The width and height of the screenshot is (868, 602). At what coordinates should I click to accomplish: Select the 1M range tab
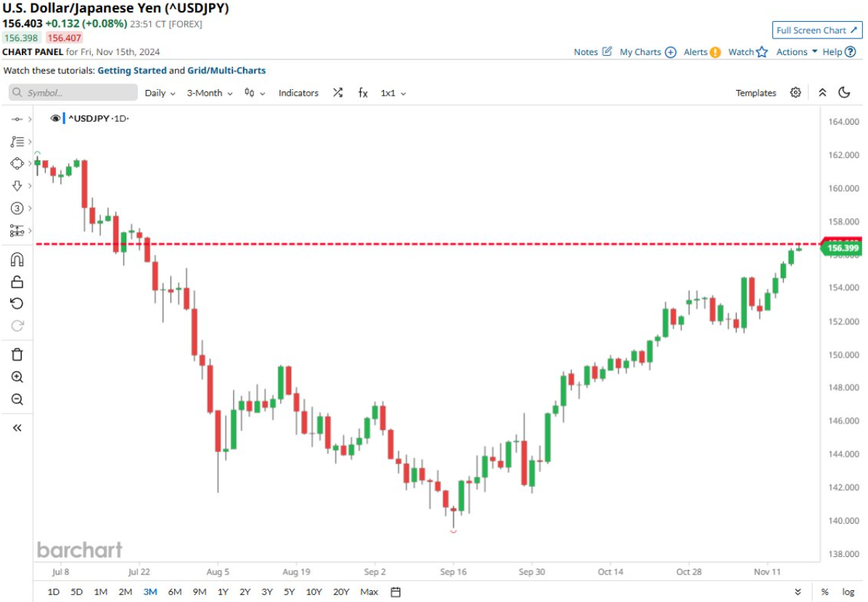pos(100,592)
